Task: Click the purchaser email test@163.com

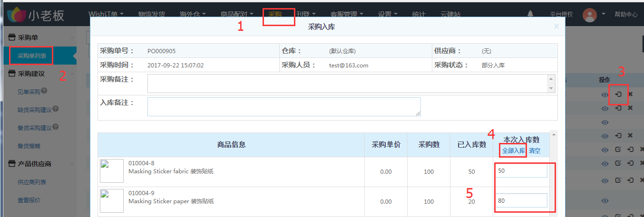Action: [x=349, y=65]
